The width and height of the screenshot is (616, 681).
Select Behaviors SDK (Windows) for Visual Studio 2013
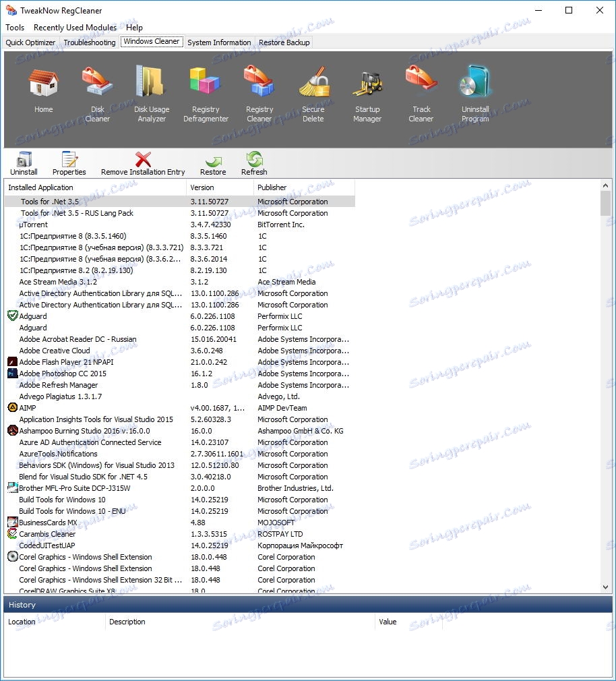180,465
